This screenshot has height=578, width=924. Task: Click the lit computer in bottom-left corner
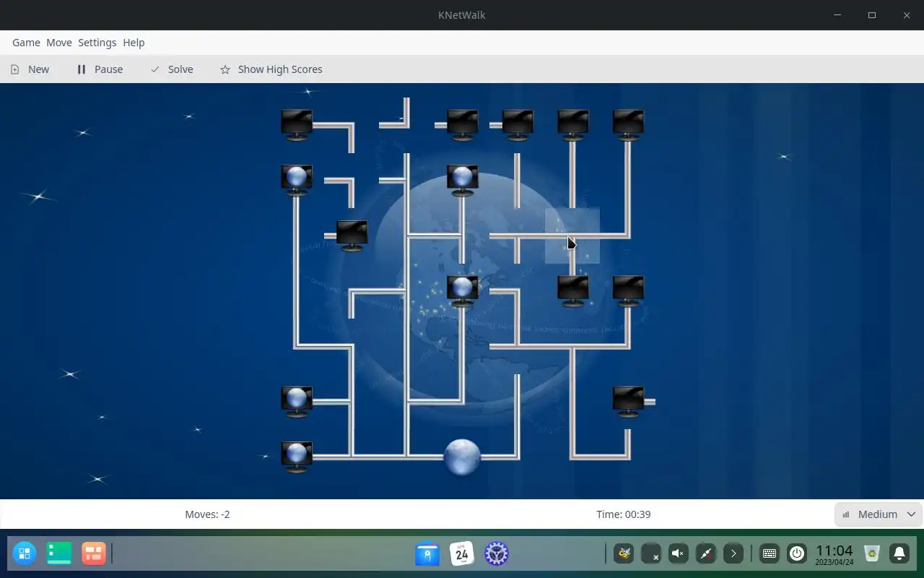[x=297, y=457]
